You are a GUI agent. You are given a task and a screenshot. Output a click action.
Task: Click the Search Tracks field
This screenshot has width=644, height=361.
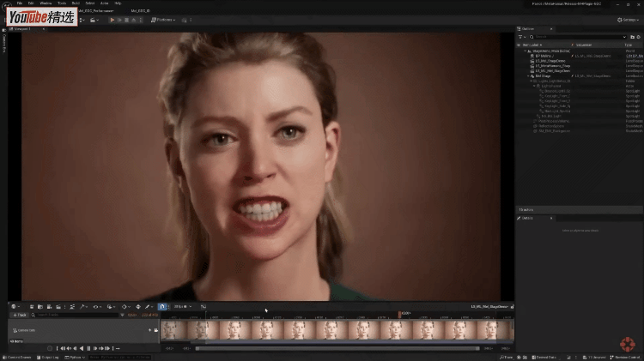pos(76,315)
